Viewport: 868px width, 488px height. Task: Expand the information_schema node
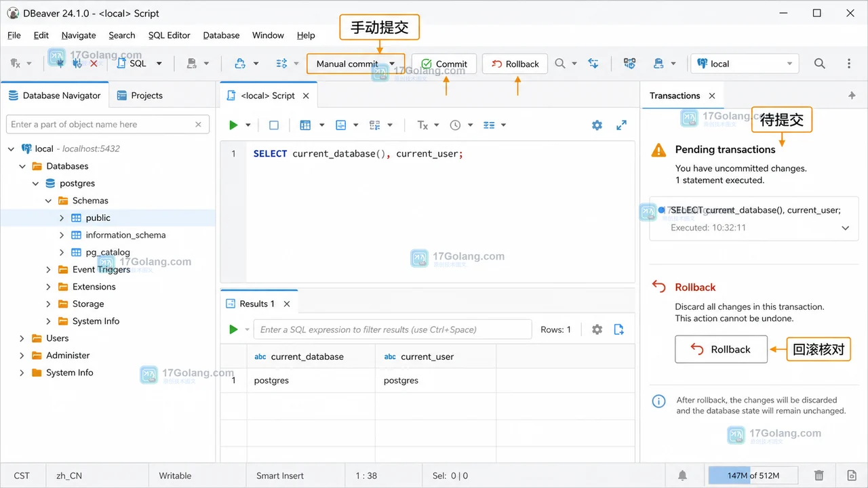pos(61,235)
